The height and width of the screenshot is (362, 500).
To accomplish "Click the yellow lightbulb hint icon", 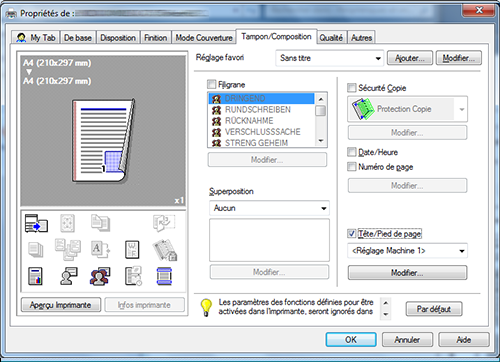I will point(206,307).
